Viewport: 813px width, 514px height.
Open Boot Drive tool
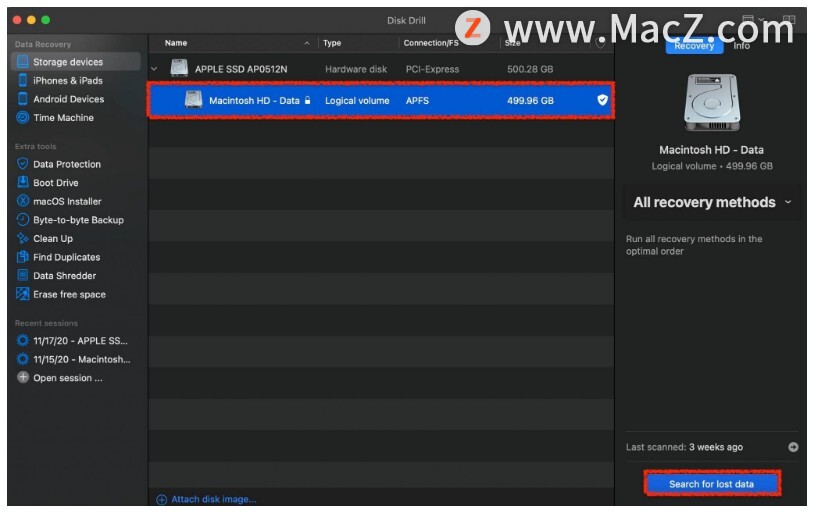click(55, 183)
